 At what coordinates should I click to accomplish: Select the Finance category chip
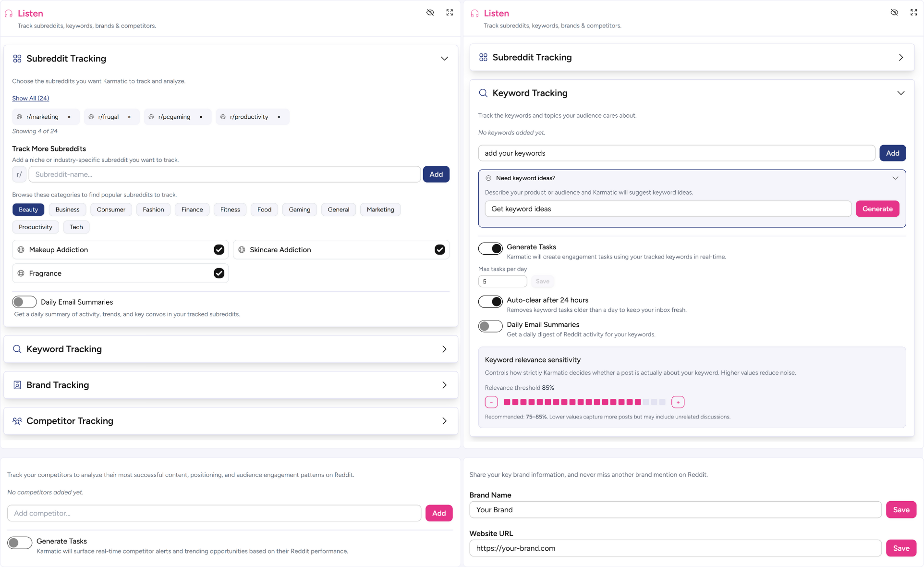(192, 210)
